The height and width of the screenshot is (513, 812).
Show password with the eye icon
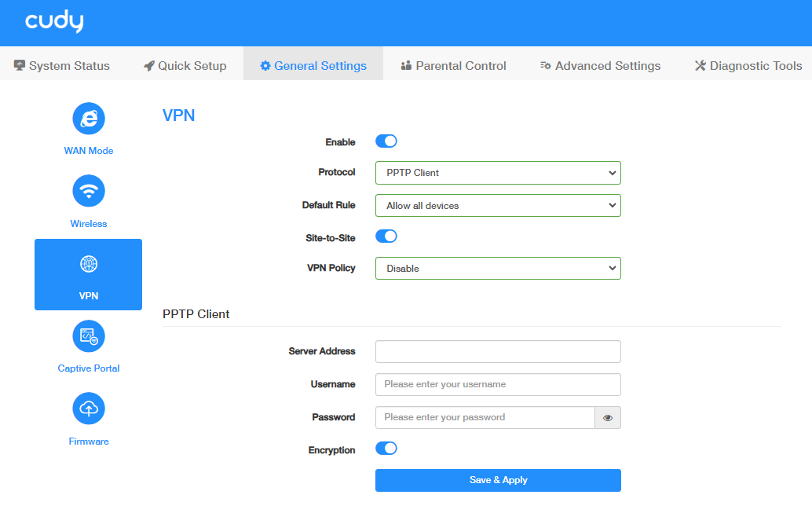point(608,418)
